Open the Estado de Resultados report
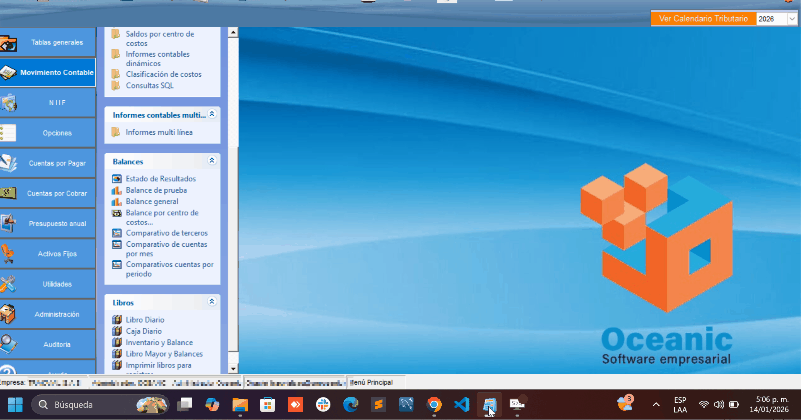801x420 pixels. pos(160,178)
